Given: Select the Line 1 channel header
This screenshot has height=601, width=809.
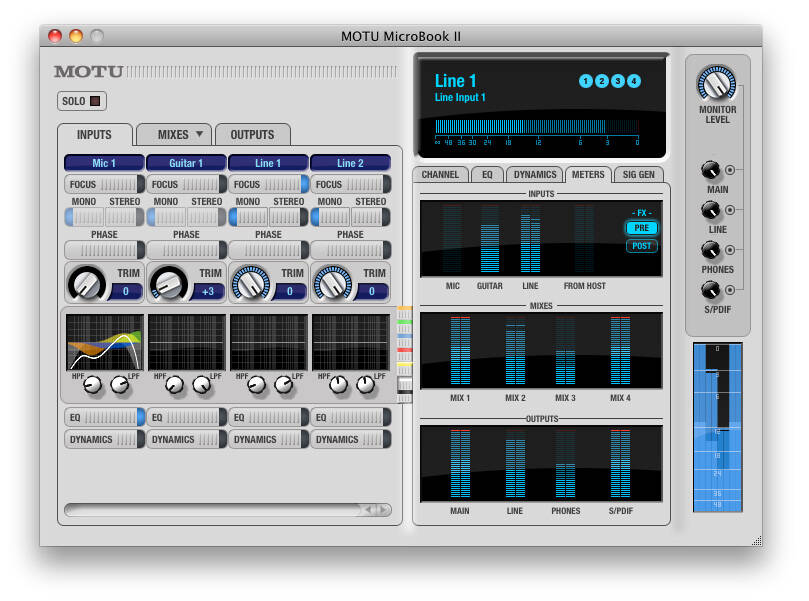Looking at the screenshot, I should point(268,163).
